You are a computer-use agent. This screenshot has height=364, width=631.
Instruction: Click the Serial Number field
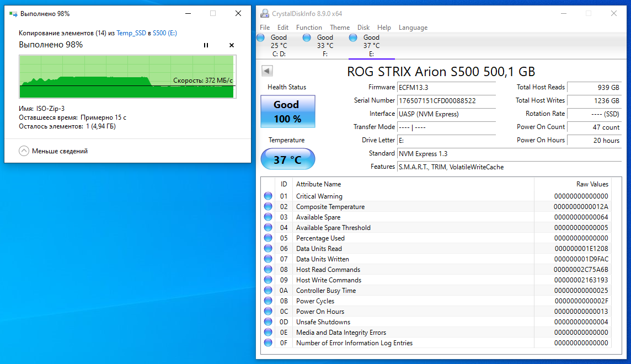click(x=446, y=100)
